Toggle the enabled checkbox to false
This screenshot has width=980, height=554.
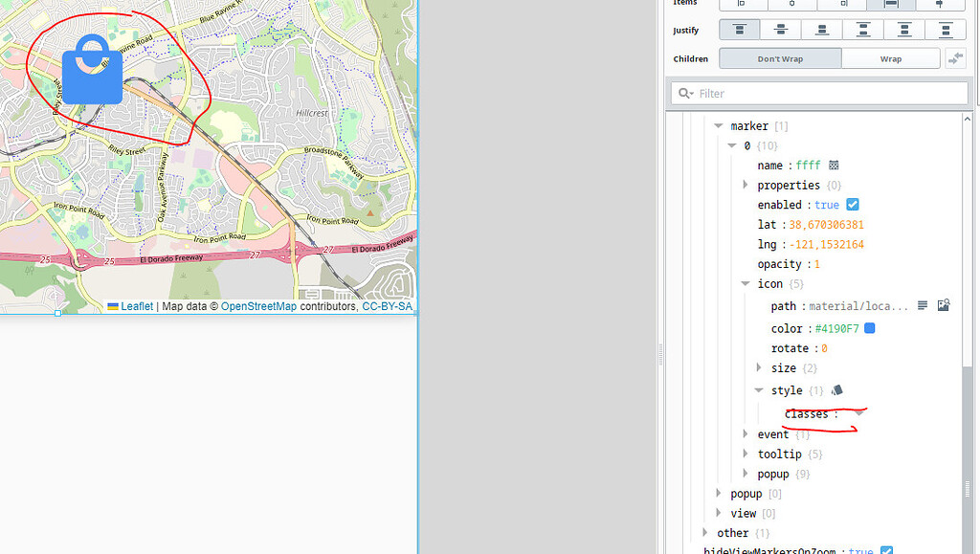(x=853, y=204)
